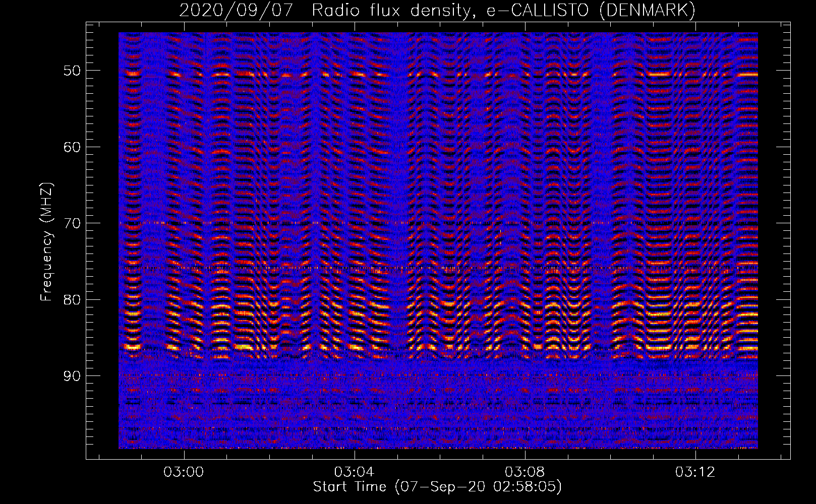Click the 50 MHz frequency tick label
The width and height of the screenshot is (816, 504).
(x=72, y=71)
